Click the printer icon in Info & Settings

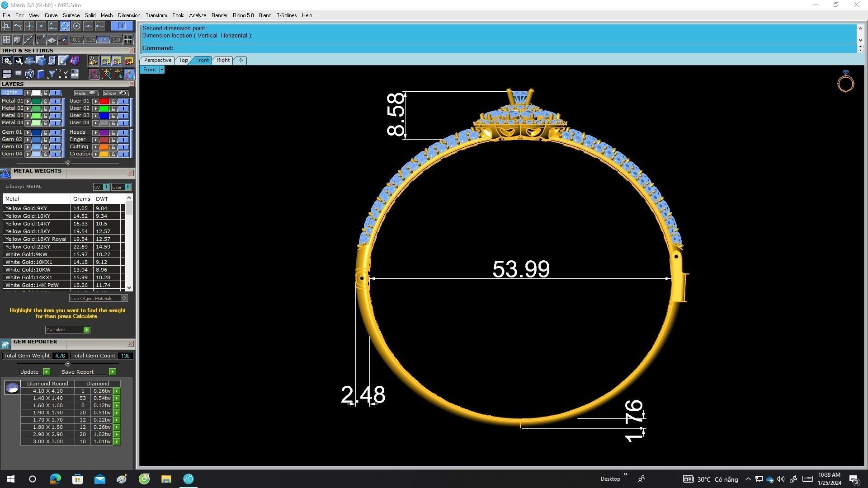coord(29,61)
